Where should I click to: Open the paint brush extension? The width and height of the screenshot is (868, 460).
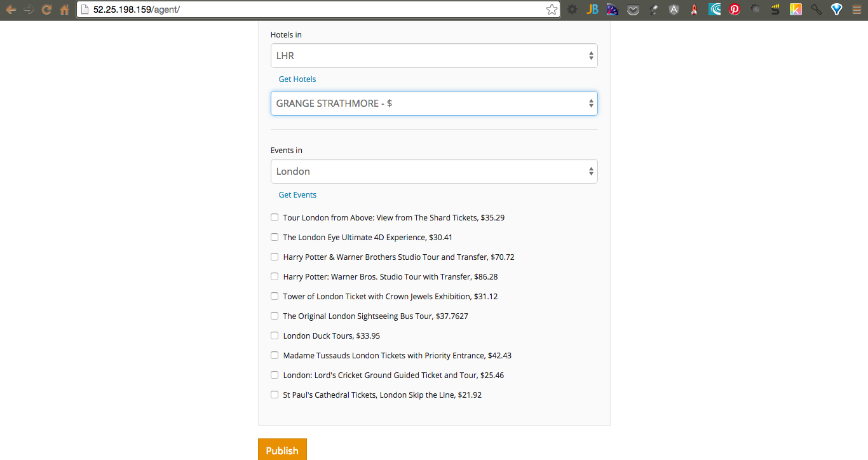[x=816, y=10]
